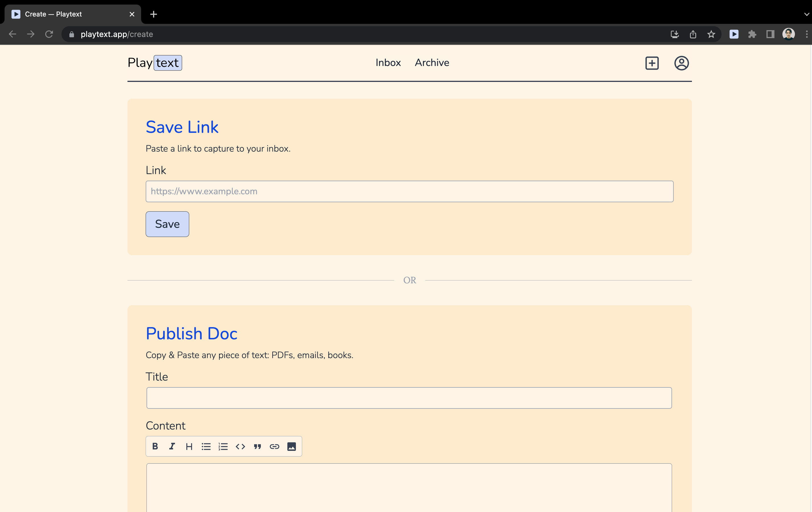Open the Playtext browser extension icon
The height and width of the screenshot is (512, 812).
click(x=734, y=34)
